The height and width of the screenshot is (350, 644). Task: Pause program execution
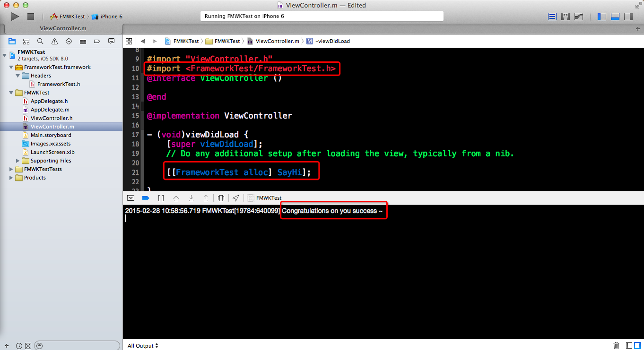161,198
